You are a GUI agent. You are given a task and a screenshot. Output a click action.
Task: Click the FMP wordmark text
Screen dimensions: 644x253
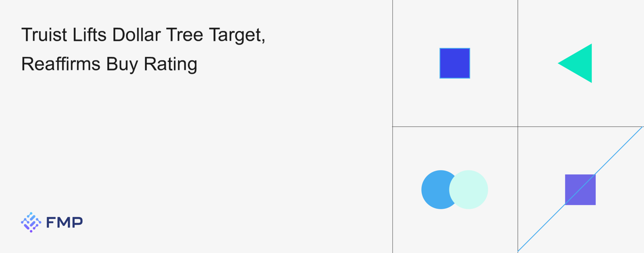click(64, 222)
